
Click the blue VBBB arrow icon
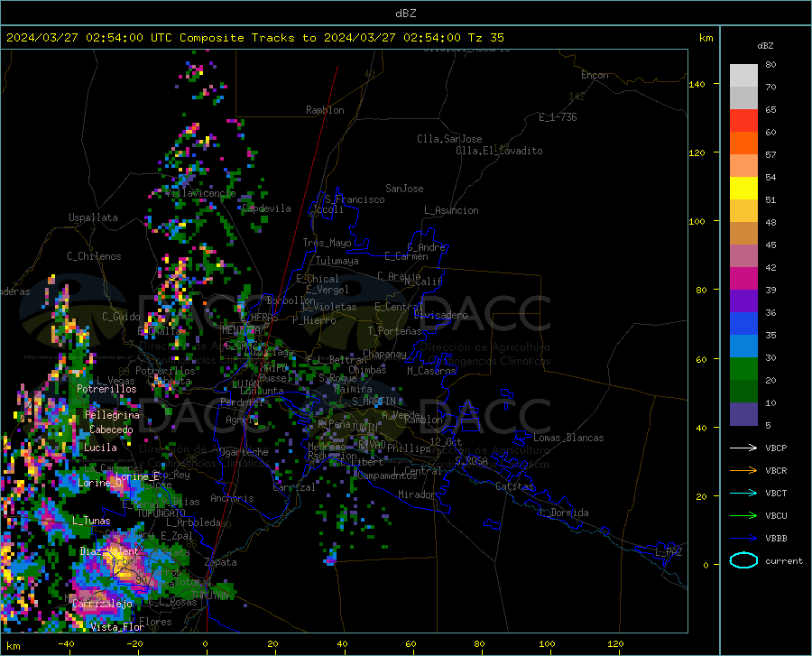click(743, 539)
